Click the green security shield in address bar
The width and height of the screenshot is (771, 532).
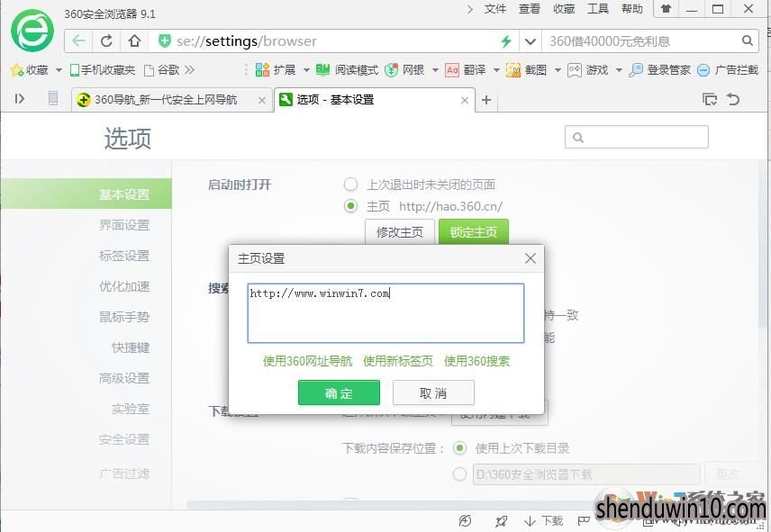coord(165,41)
